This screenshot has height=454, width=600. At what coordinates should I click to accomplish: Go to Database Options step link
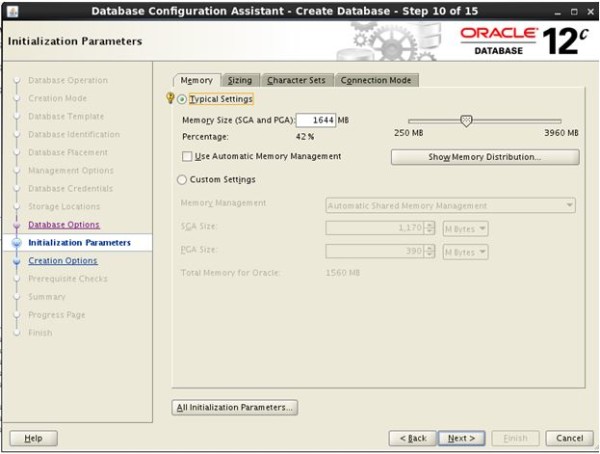click(x=64, y=225)
